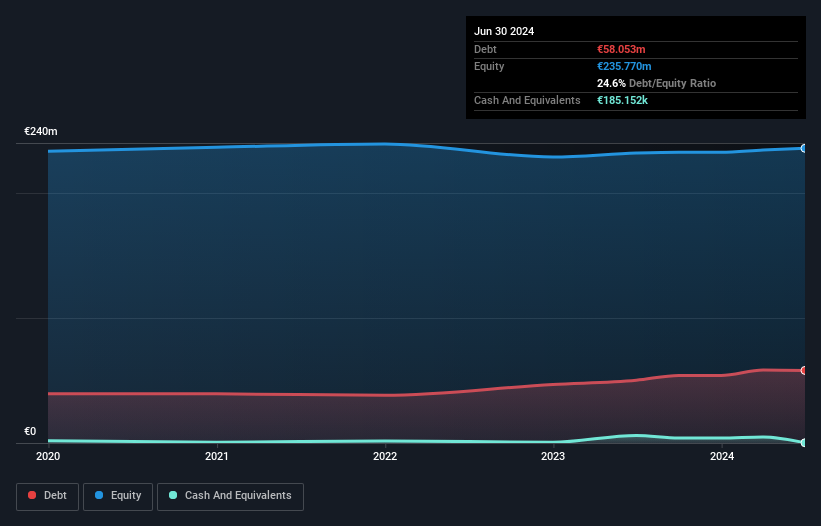Click the Cash And Equivalents end-point marker
Screen dimensions: 821x526
pyautogui.click(x=804, y=443)
